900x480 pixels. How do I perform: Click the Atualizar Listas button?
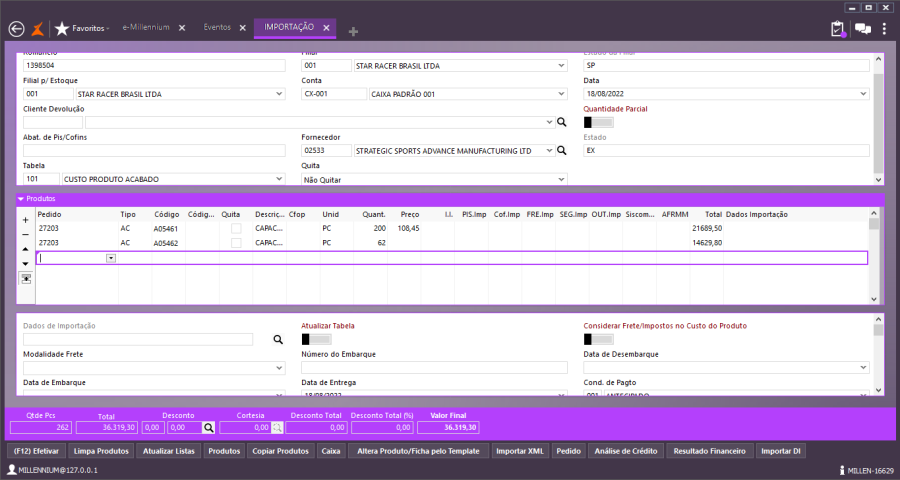pos(169,451)
